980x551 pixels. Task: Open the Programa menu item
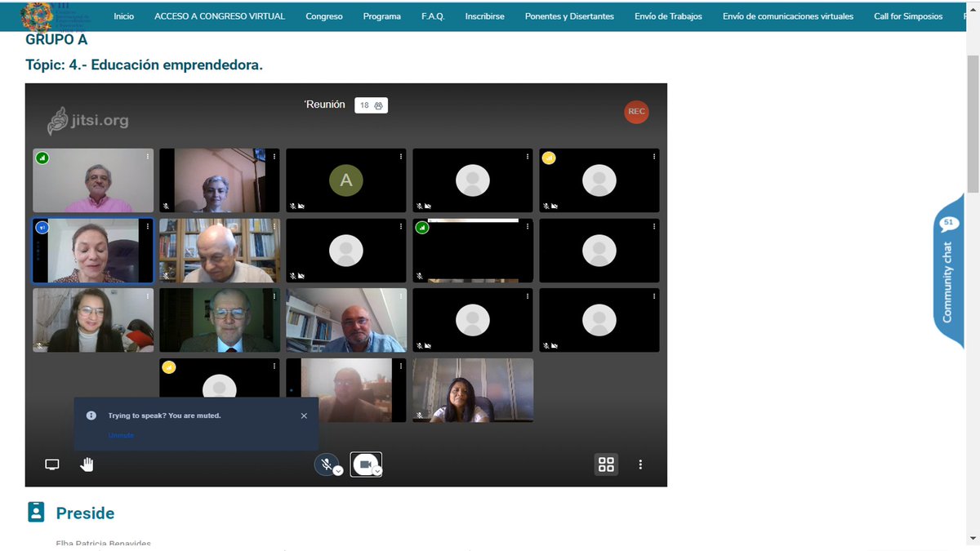point(382,16)
